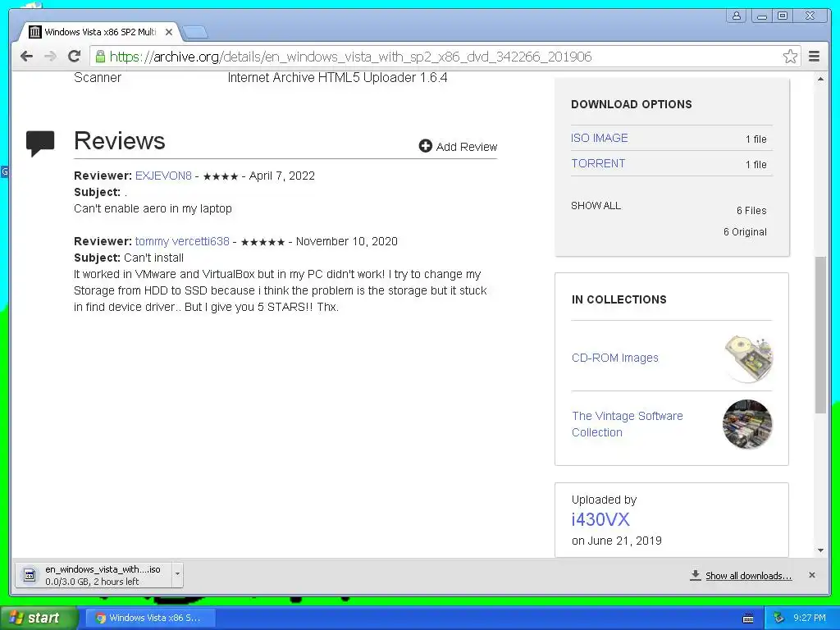The height and width of the screenshot is (630, 840).
Task: Click the ISO file icon in downloads bar
Action: tap(30, 575)
